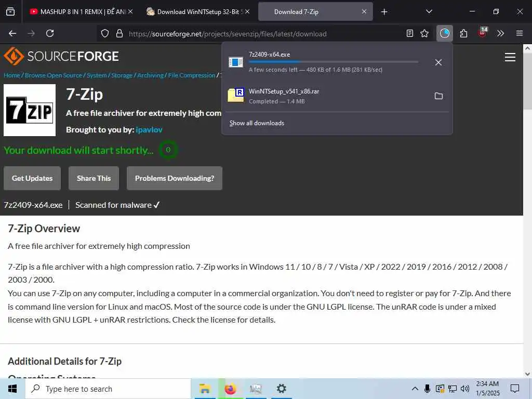Click the SourceForge logo

pyautogui.click(x=61, y=56)
